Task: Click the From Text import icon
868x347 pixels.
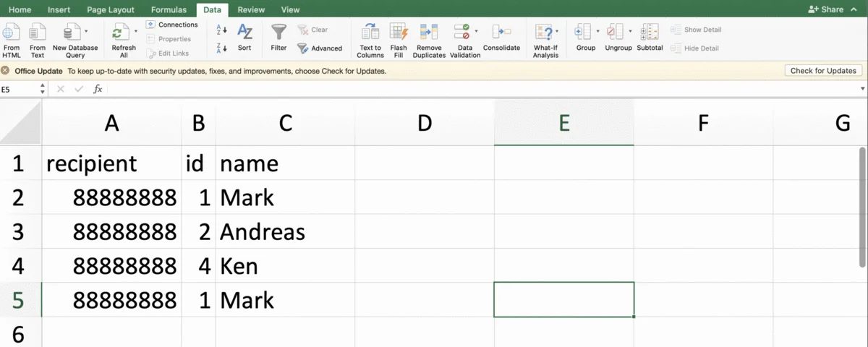Action: click(x=38, y=33)
